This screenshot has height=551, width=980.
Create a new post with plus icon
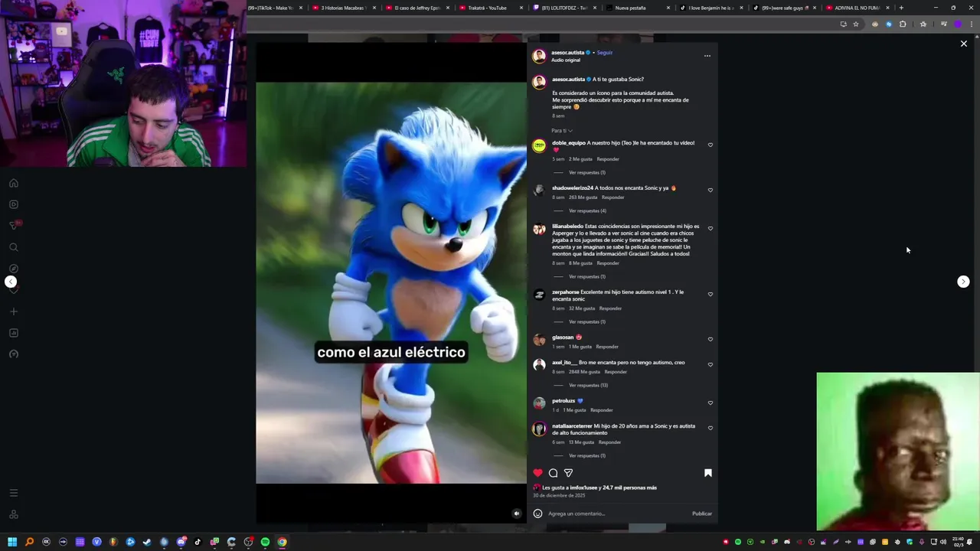coord(13,311)
